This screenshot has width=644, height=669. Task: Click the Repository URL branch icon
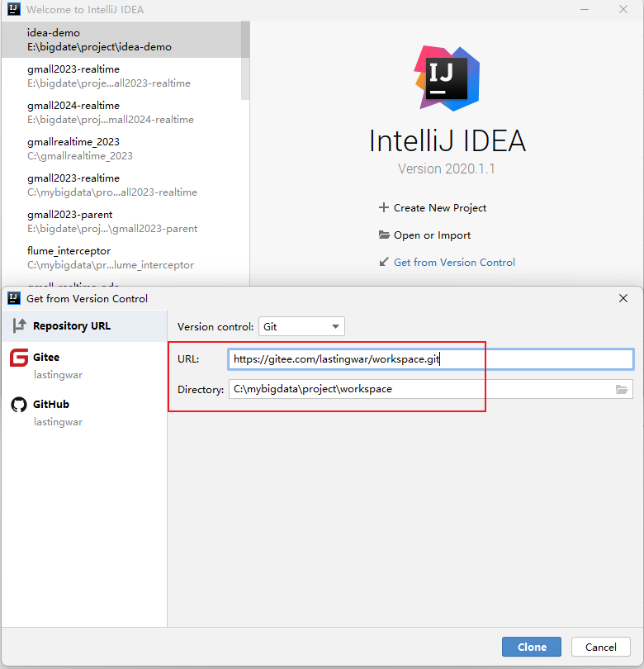[x=19, y=325]
